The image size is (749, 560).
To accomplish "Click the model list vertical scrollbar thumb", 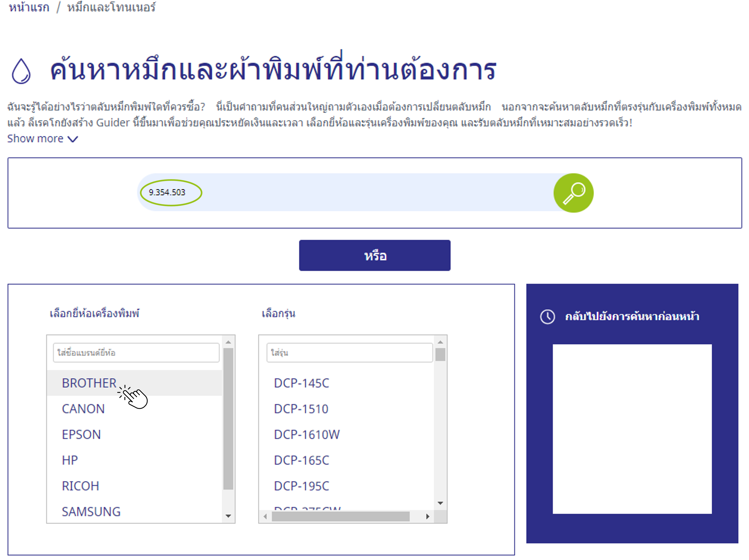I will coord(440,355).
